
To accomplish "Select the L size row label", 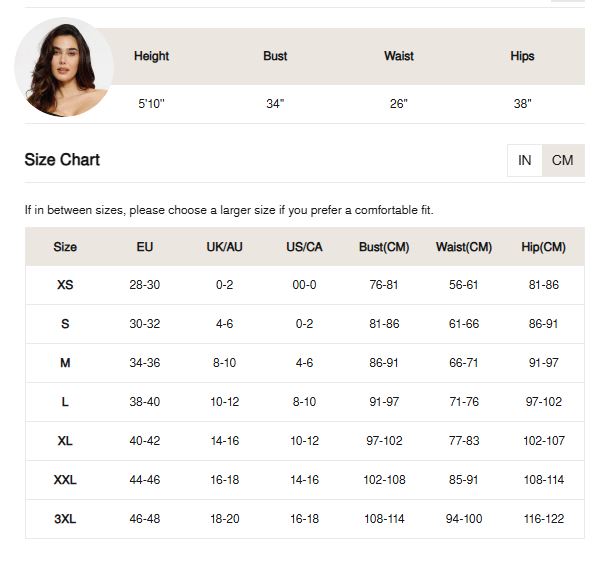I will click(x=65, y=402).
